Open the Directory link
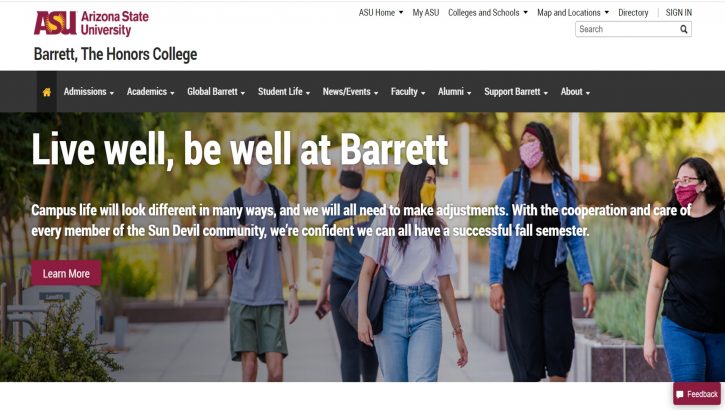The image size is (725, 410). (633, 12)
